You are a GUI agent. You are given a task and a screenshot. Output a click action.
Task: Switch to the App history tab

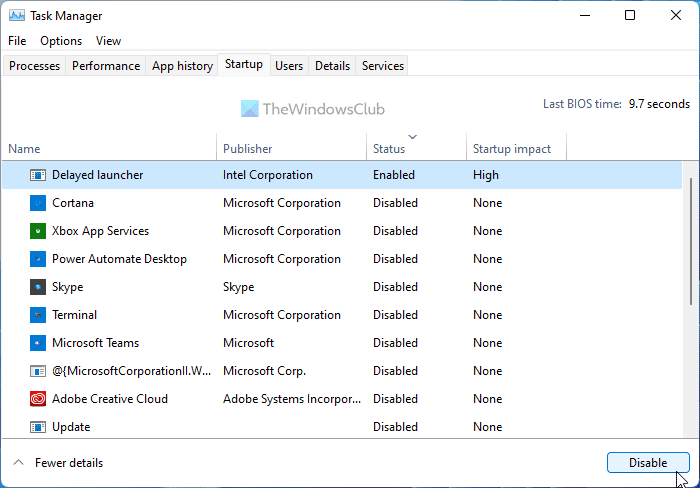pos(182,66)
